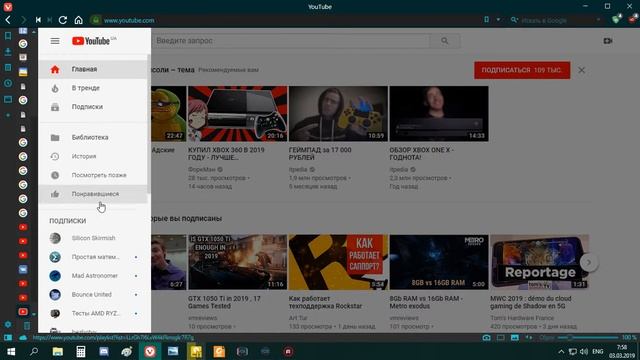
Task: Open ОБЗОР XBOX ONE X thumbnail
Action: tap(439, 113)
